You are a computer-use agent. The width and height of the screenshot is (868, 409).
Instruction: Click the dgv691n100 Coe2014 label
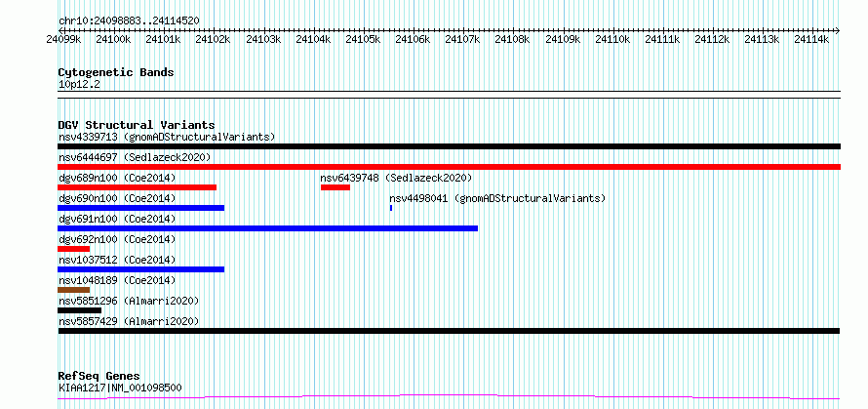coord(117,219)
